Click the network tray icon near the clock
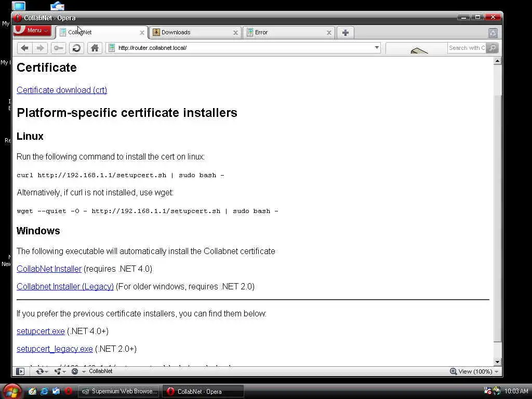The height and width of the screenshot is (399, 532). point(497,391)
